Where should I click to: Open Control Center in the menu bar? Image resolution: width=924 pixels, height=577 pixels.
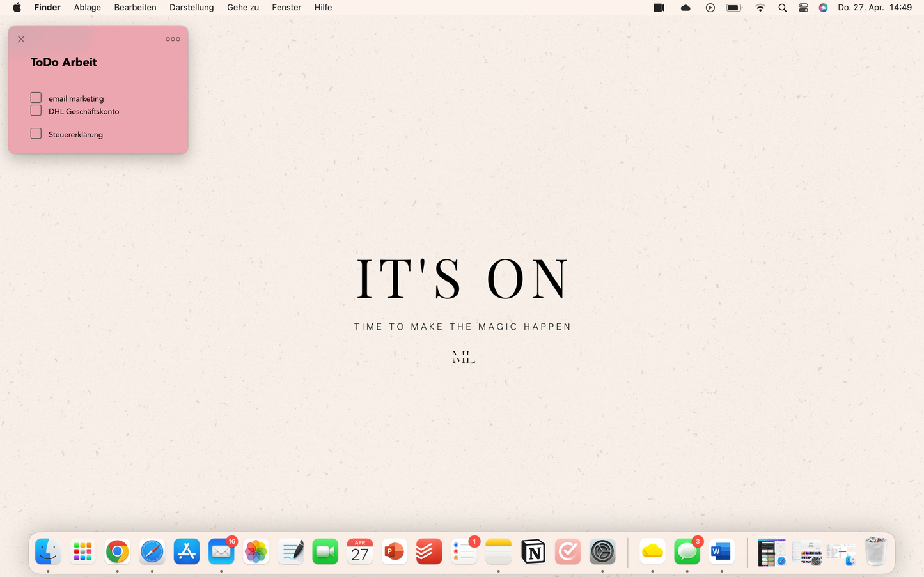coord(803,8)
